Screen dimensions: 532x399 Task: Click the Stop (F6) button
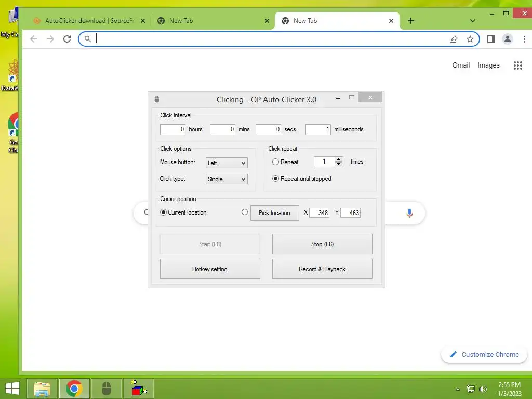point(322,244)
